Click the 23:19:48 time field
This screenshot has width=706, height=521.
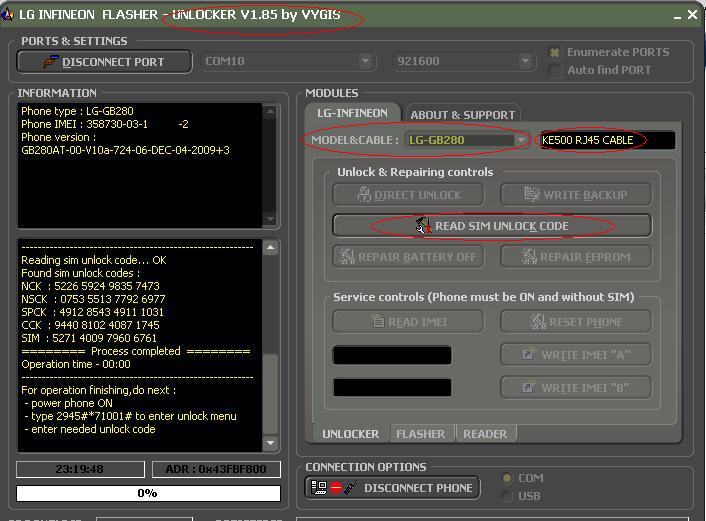(80, 469)
